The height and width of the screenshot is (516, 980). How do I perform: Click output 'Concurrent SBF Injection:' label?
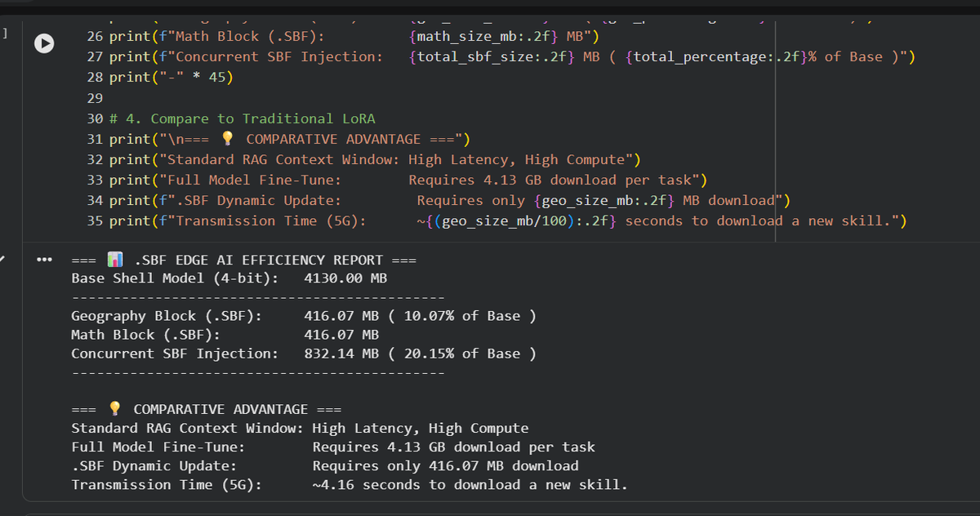pos(175,354)
